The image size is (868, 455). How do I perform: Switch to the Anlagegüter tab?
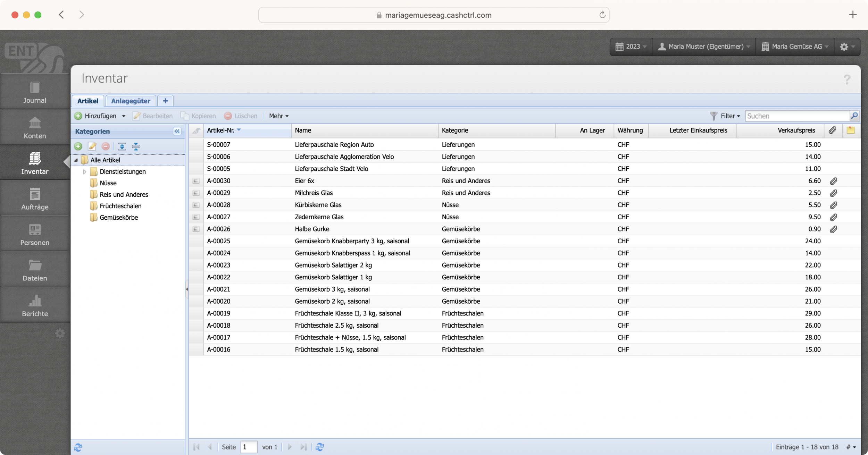(x=131, y=101)
